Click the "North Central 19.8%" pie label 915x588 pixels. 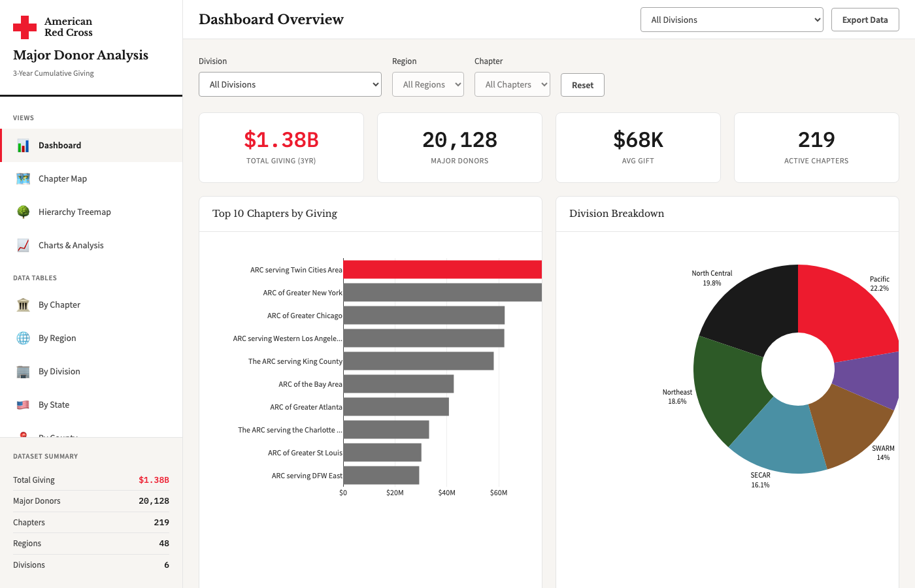coord(712,278)
